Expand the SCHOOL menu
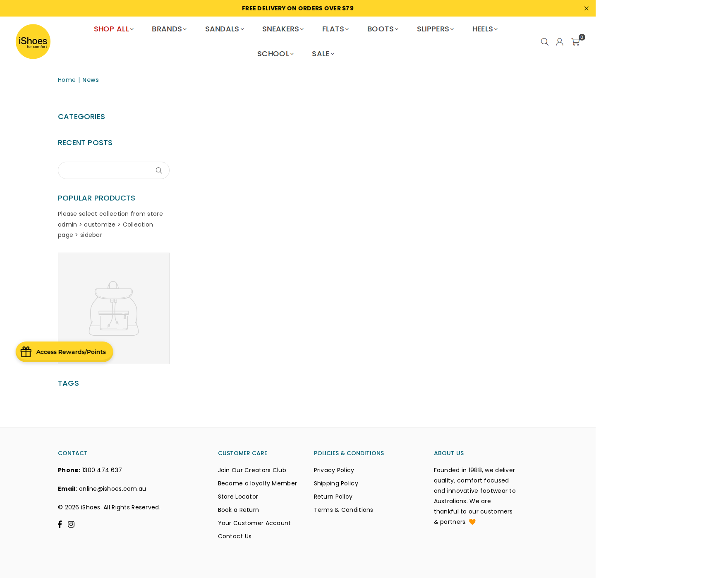The height and width of the screenshot is (578, 728). [x=275, y=54]
